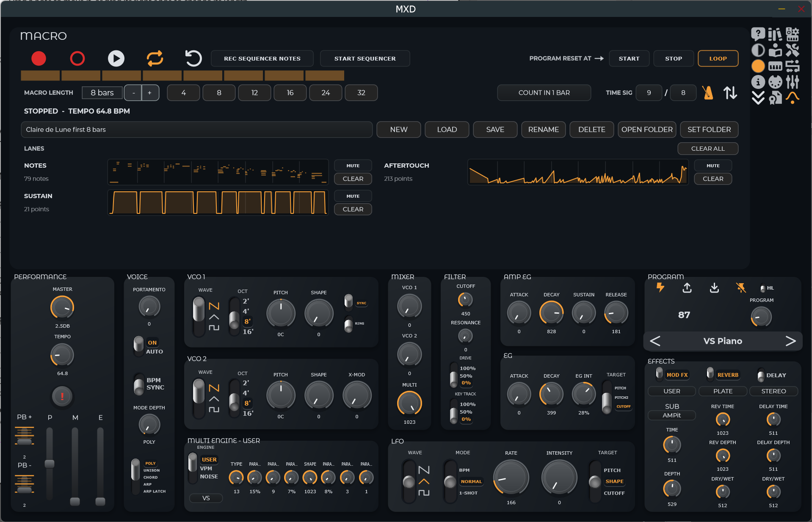812x522 pixels.
Task: Open the library books icon
Action: click(x=775, y=34)
